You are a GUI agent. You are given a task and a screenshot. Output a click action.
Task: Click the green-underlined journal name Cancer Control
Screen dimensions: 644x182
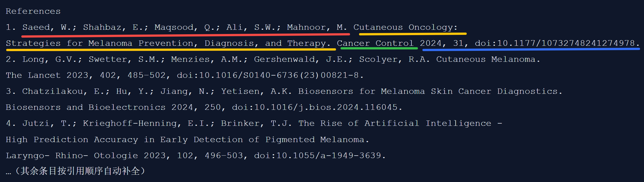375,43
